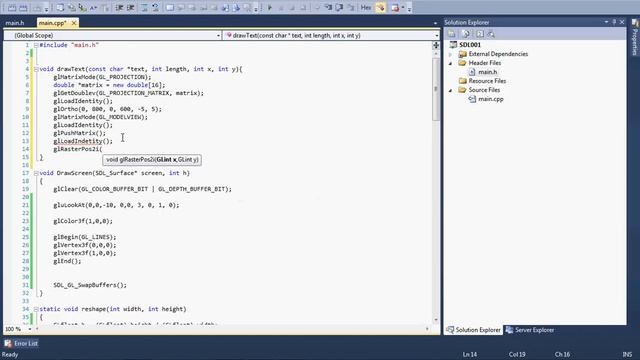This screenshot has width=640, height=360.
Task: Click the Ready status text
Action: 10,355
